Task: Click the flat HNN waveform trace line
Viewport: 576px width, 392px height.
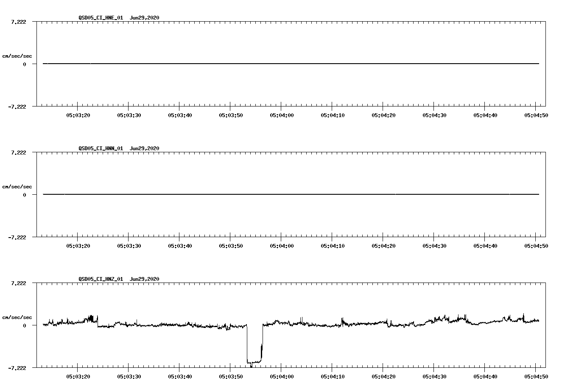Action: 291,194
